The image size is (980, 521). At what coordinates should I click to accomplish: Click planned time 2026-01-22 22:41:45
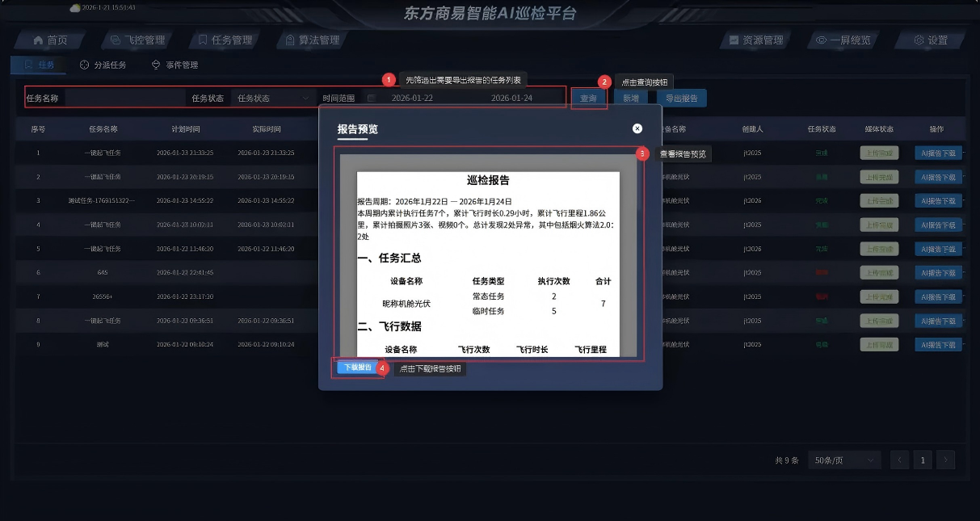185,273
